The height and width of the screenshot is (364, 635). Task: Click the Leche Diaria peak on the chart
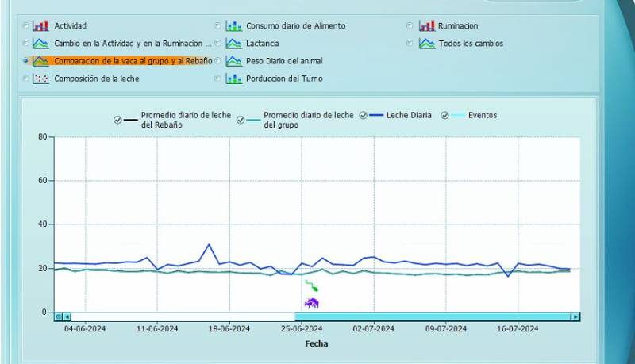tap(209, 245)
